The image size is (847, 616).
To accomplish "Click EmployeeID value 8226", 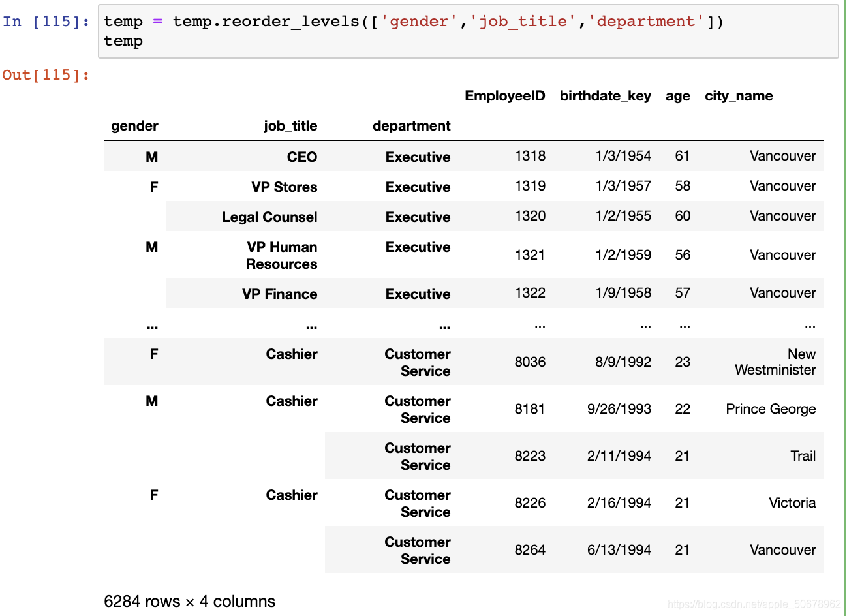I will coord(530,503).
